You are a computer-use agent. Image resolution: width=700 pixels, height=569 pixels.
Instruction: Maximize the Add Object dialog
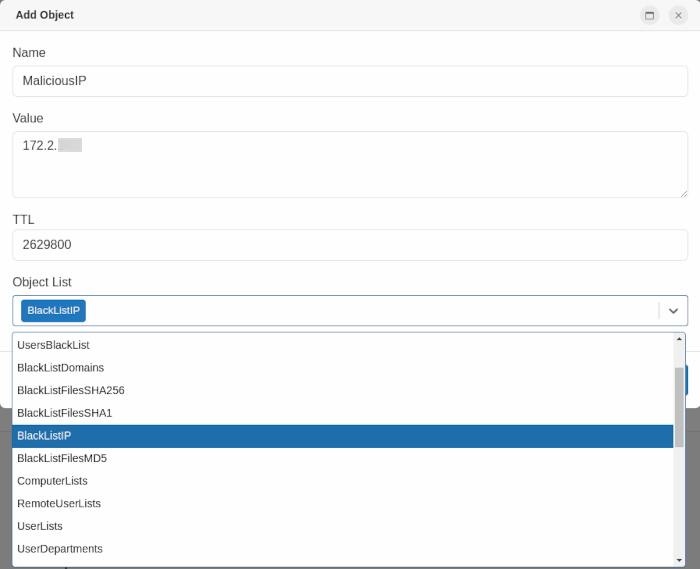(649, 15)
